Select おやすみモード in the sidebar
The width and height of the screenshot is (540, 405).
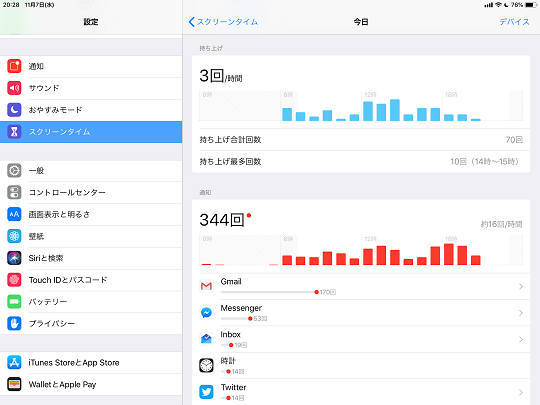[91, 110]
